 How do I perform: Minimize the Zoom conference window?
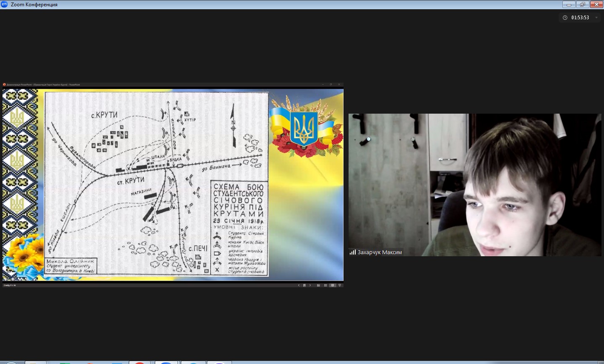coord(569,5)
